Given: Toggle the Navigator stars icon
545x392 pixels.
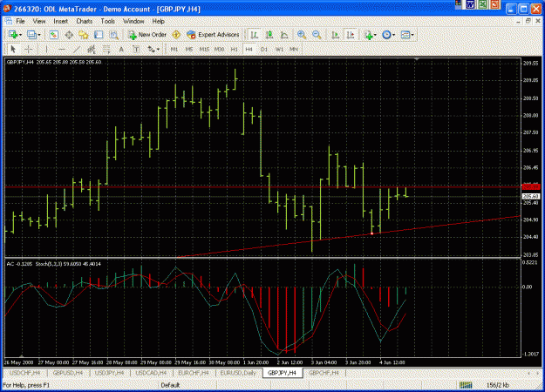Looking at the screenshot, I should point(84,35).
